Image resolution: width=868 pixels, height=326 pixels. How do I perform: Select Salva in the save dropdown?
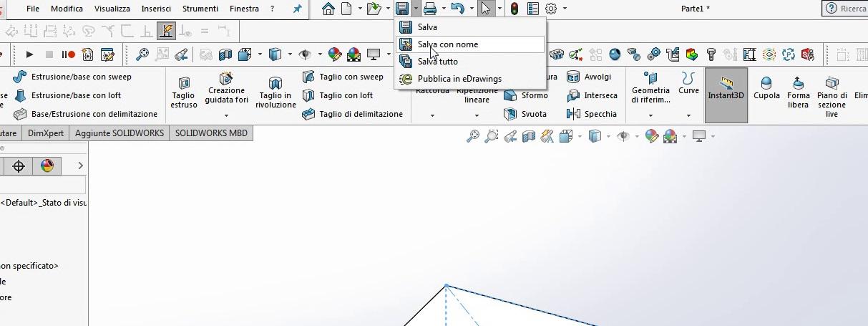(469, 27)
